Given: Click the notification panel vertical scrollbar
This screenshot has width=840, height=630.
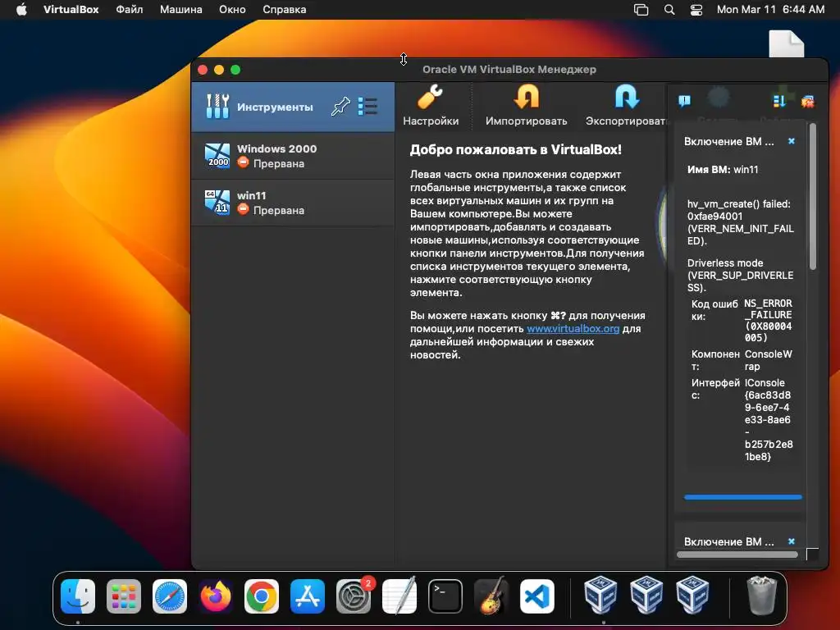Looking at the screenshot, I should point(813,197).
